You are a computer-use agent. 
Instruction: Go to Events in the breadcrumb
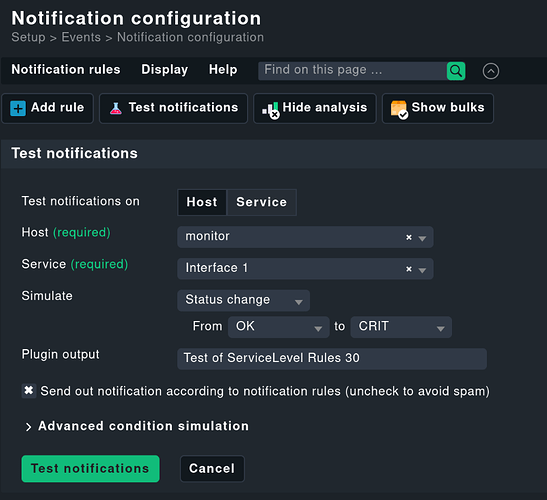pyautogui.click(x=81, y=37)
